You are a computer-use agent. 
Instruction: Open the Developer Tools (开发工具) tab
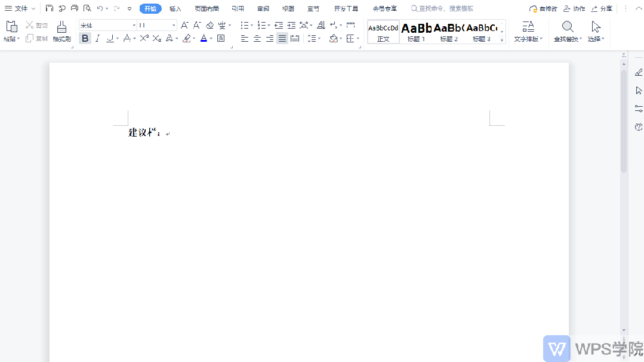pyautogui.click(x=346, y=8)
